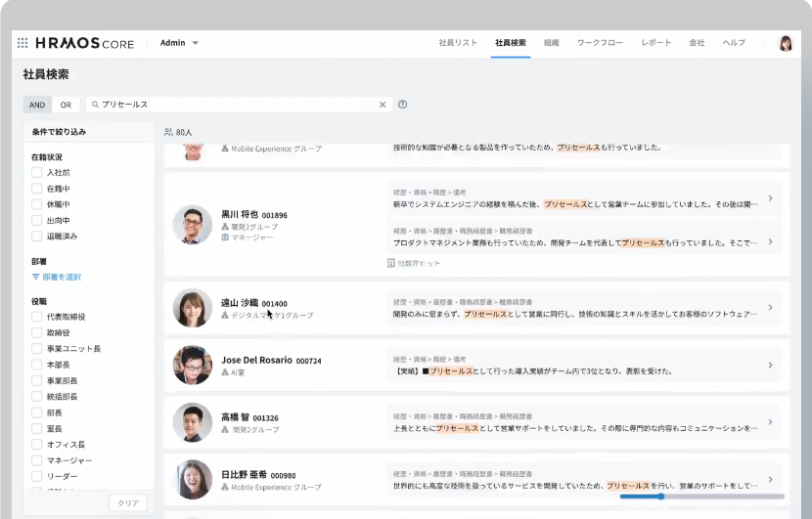The image size is (812, 519).
Task: Click 黒川 将也 profile photo
Action: [x=193, y=225]
